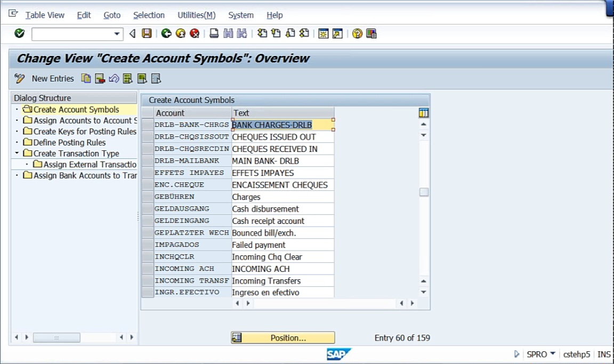Screen dimensions: 614x364
Task: Open Assign External Transaction tree folder
Action: (x=85, y=164)
